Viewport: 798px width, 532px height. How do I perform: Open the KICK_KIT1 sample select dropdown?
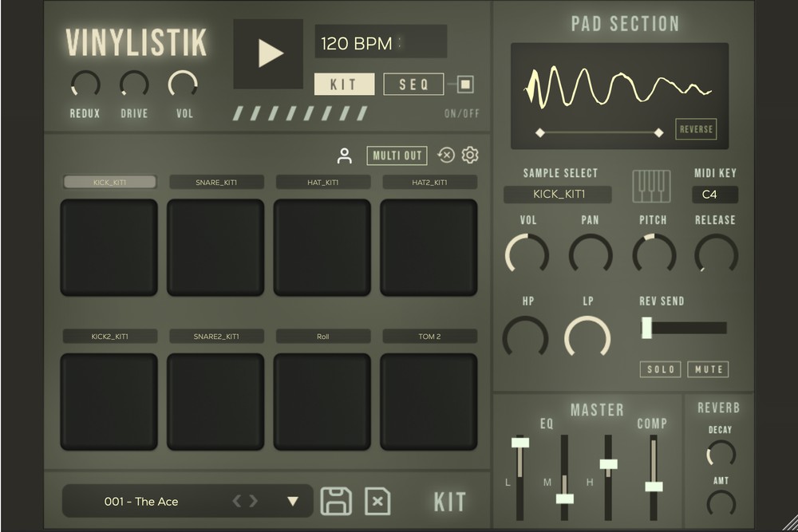[x=557, y=195]
